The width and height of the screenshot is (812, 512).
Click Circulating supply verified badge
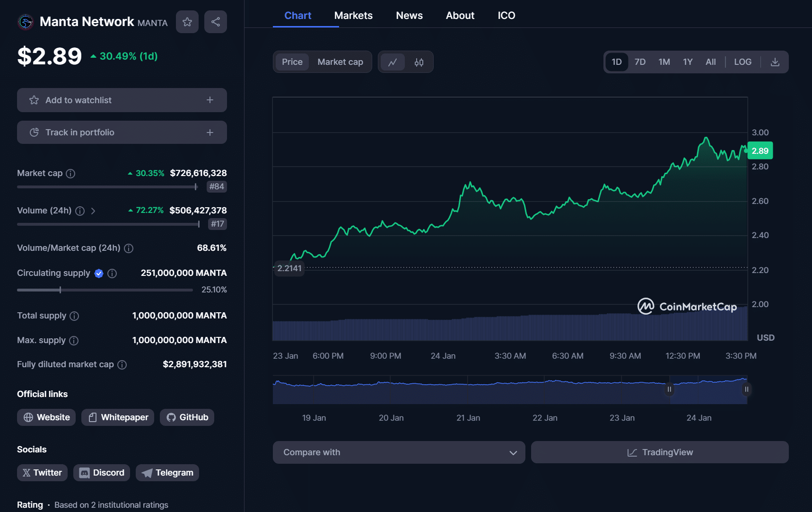99,274
